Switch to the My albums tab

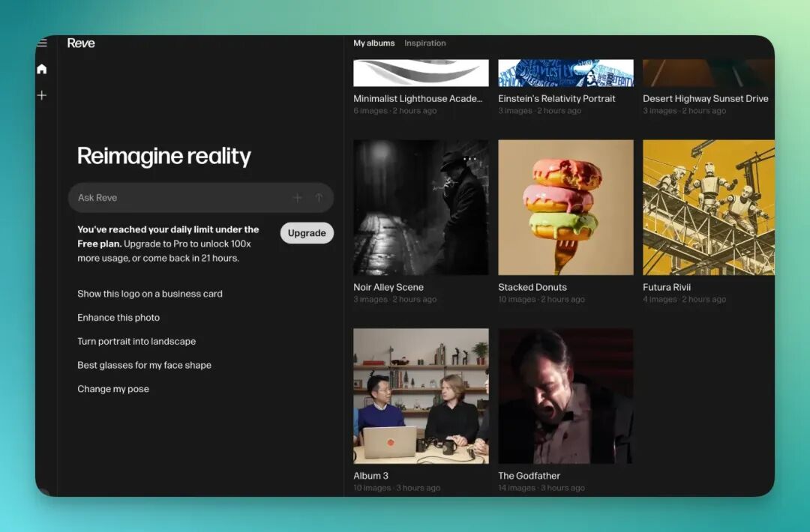(373, 43)
